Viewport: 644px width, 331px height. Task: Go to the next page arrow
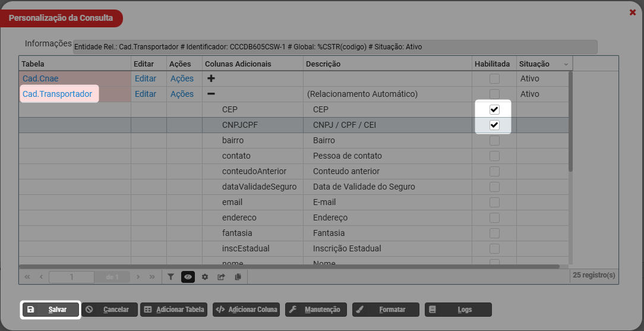(138, 277)
